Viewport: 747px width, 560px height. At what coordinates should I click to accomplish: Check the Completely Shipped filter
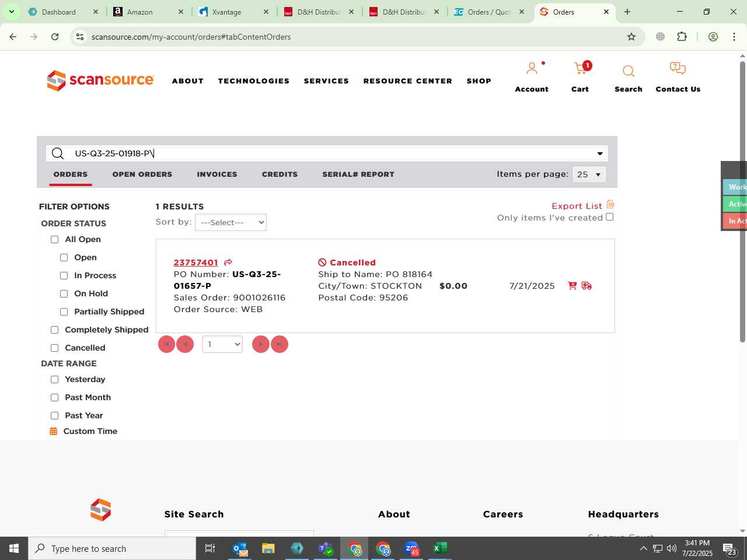click(55, 330)
